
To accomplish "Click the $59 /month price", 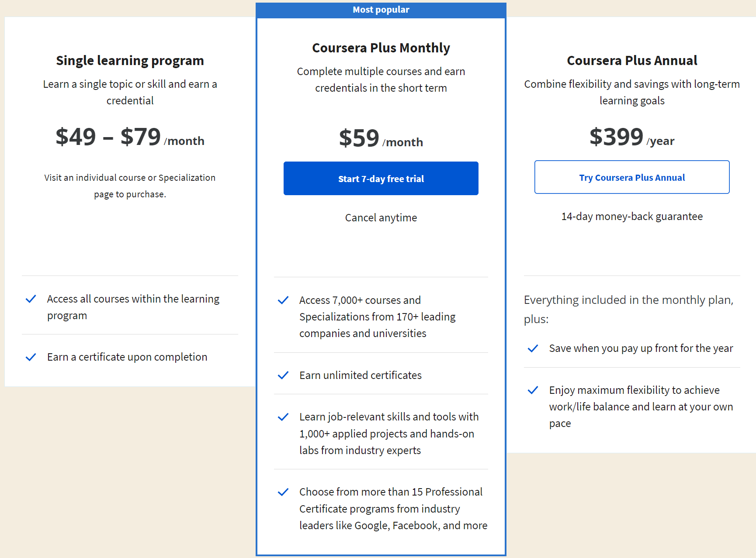I will [x=381, y=138].
